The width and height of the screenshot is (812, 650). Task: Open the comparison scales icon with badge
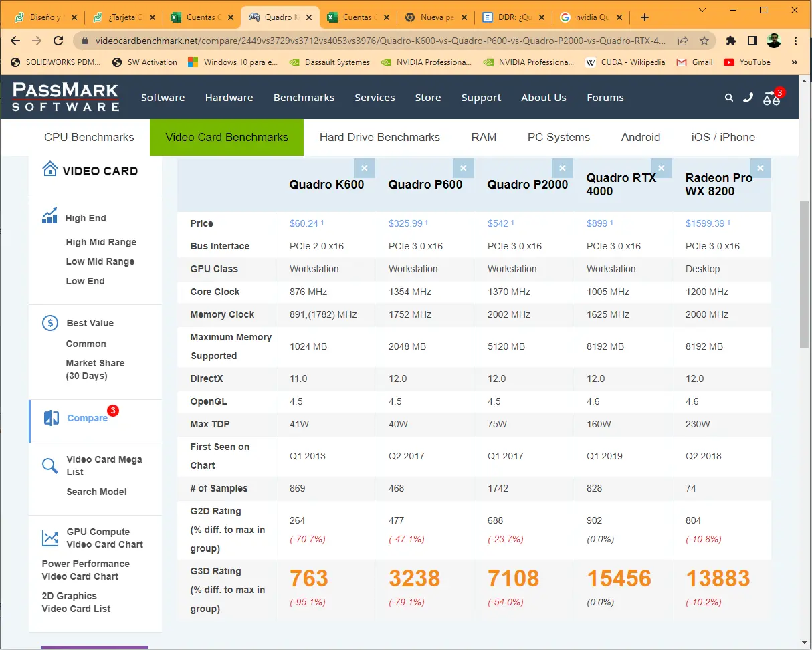pos(772,98)
